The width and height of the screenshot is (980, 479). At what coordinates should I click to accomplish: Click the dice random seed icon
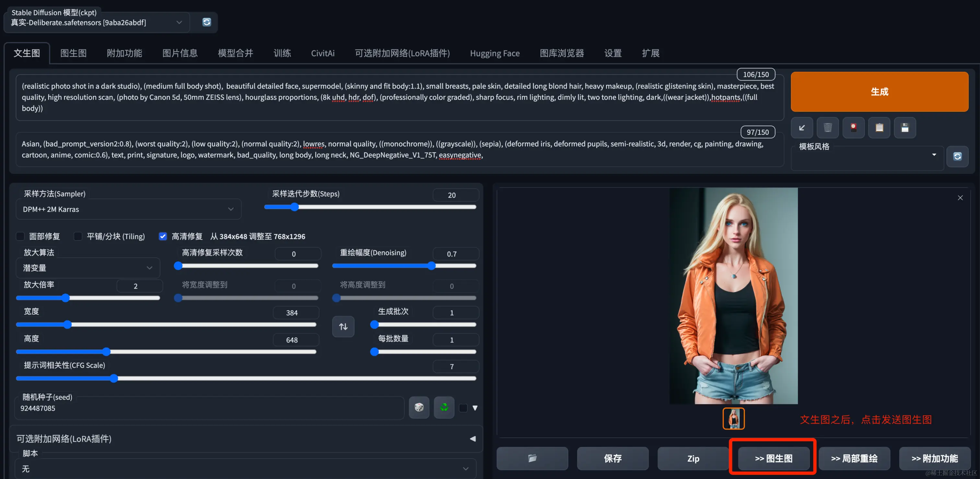tap(419, 407)
